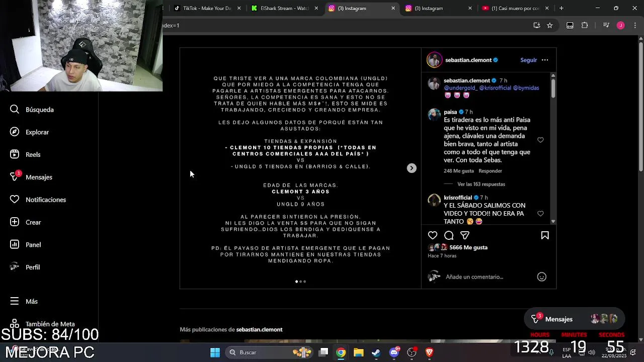Click the paisa comment avatar
The image size is (644, 362).
click(434, 115)
